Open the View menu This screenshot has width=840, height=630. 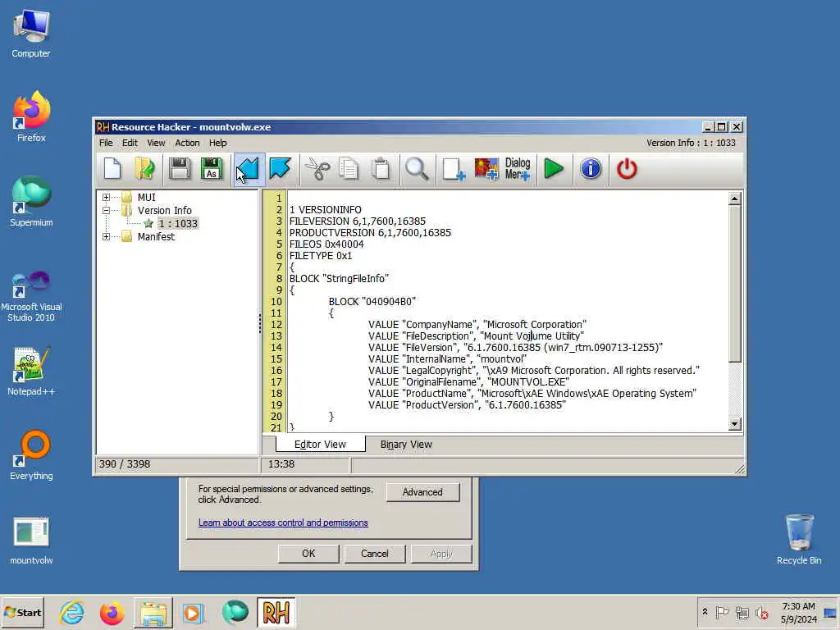156,143
